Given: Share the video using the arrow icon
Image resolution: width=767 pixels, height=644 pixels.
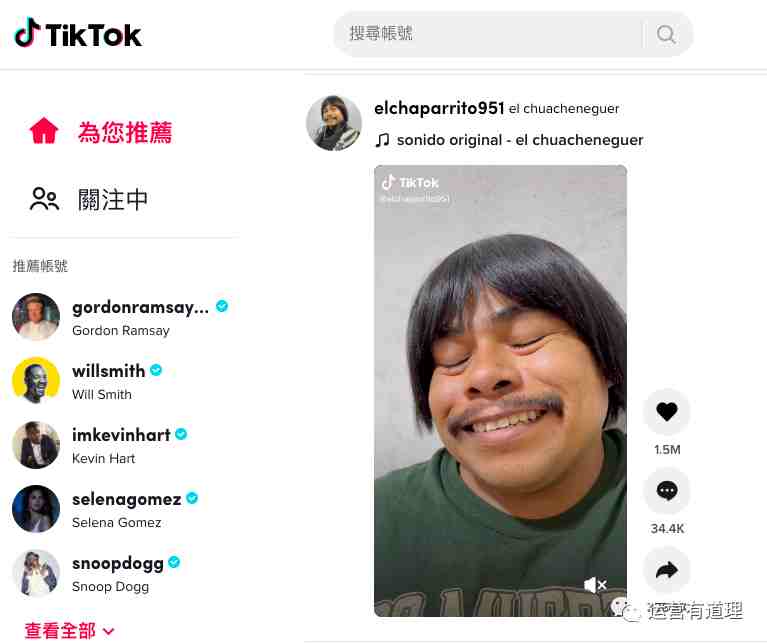Looking at the screenshot, I should [x=667, y=570].
